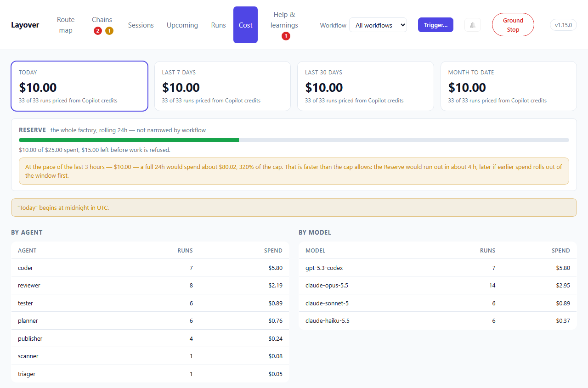This screenshot has width=588, height=388.
Task: Open Help & learnings
Action: point(284,25)
